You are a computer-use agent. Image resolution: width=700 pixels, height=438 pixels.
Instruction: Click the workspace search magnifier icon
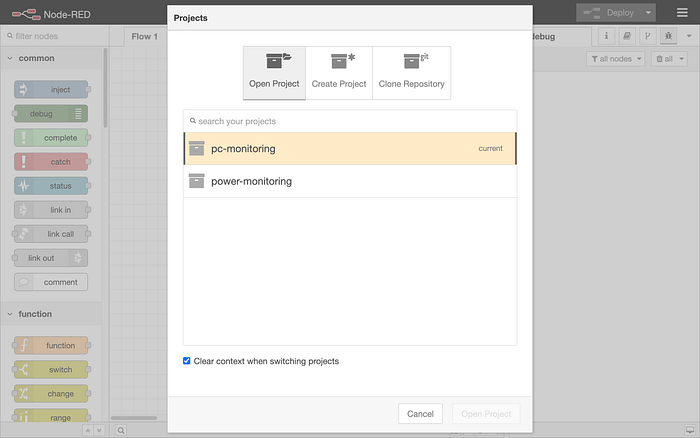(121, 430)
